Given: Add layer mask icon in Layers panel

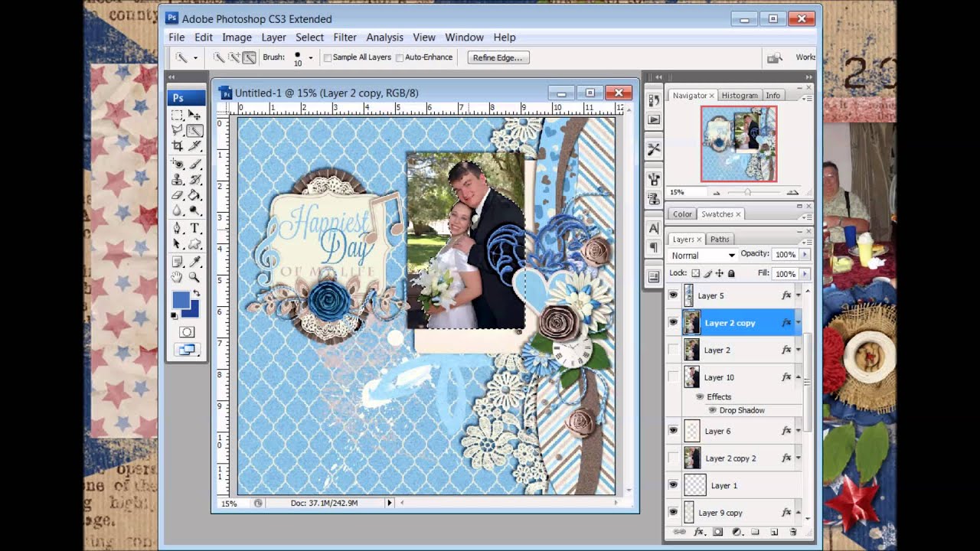Looking at the screenshot, I should click(717, 532).
